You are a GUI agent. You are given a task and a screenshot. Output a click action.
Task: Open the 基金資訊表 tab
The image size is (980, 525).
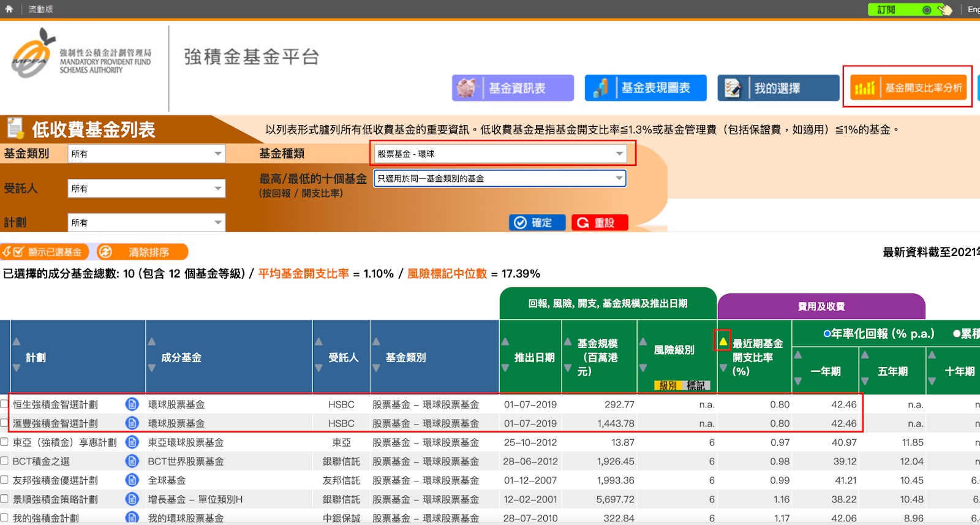513,88
